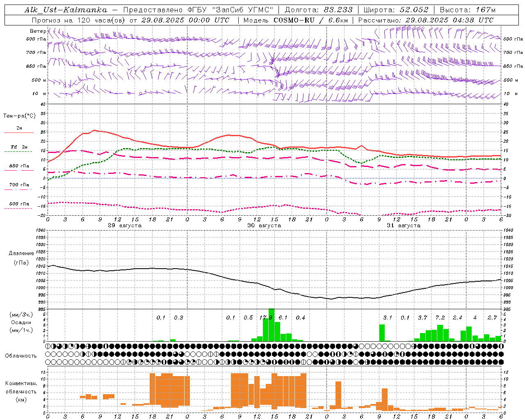Click the 2.4 precipitation total
525x420 pixels.
pyautogui.click(x=457, y=318)
